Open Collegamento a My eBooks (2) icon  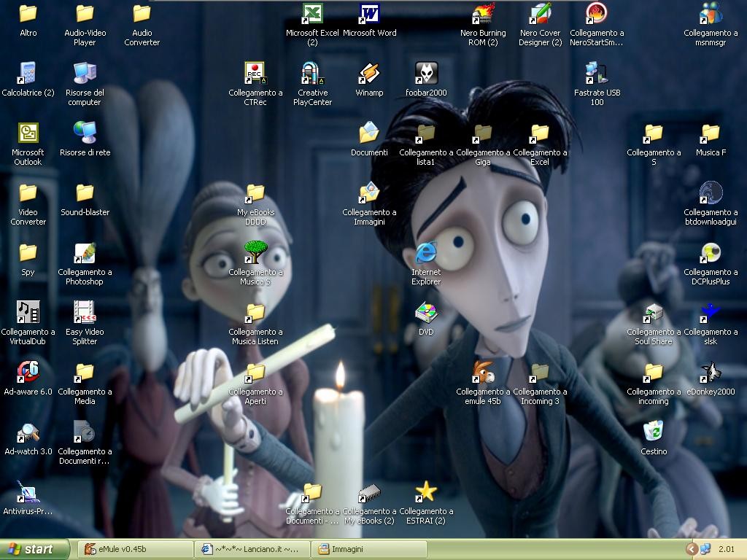[x=369, y=492]
